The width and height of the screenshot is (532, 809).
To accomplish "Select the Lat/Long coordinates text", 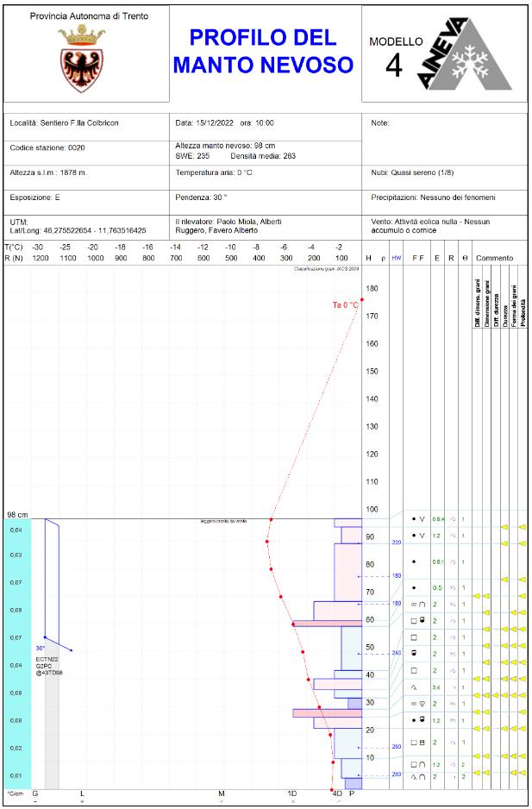I will [x=78, y=230].
